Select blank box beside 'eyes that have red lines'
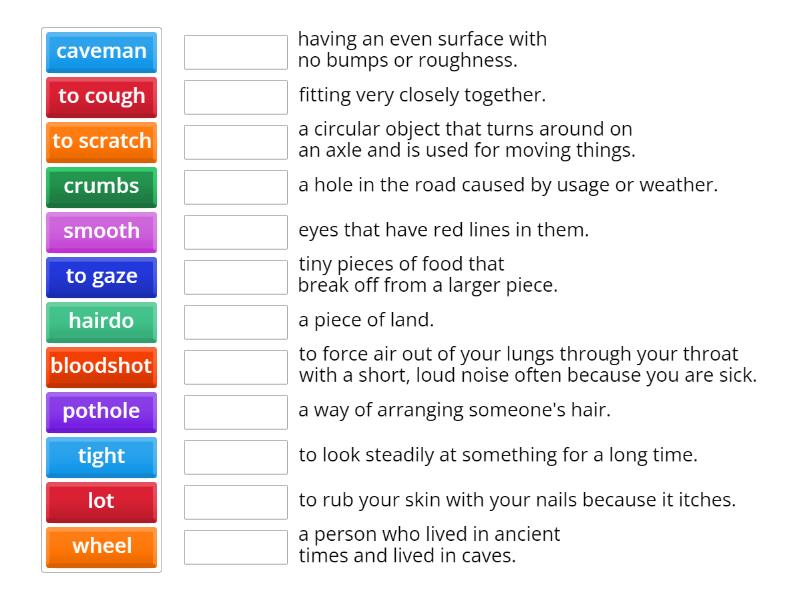 235,232
